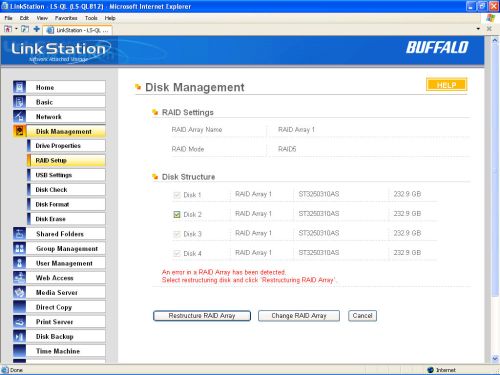Open the View menu
Screen dimensions: 500x375
(x=42, y=18)
